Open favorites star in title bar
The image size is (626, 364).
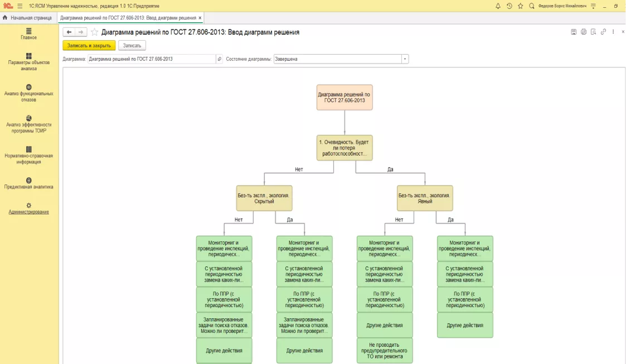pos(520,6)
